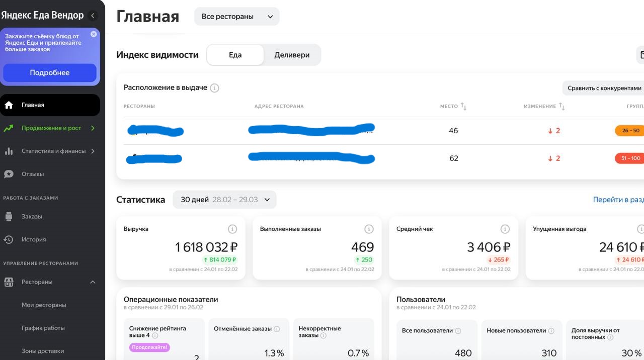Image resolution: width=644 pixels, height=360 pixels.
Task: Click completed orders value 469
Action: [362, 247]
